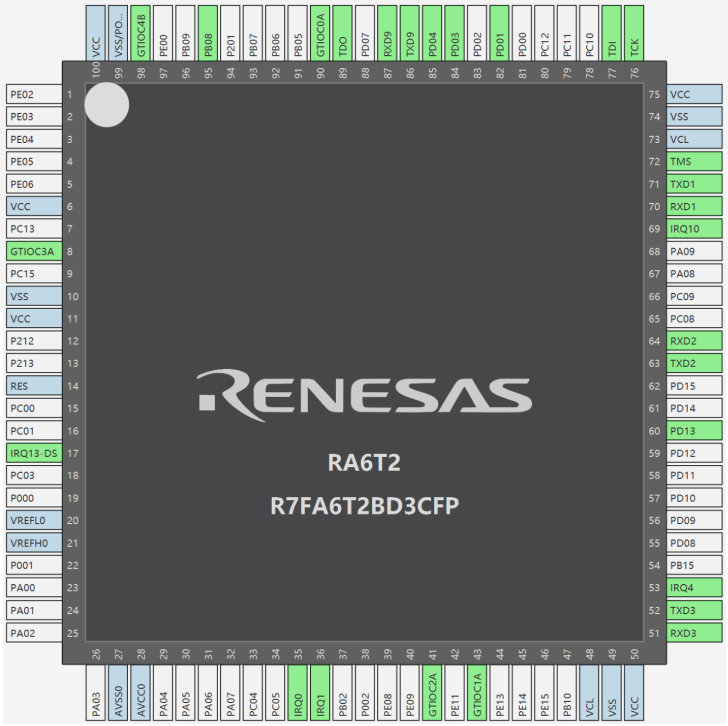The height and width of the screenshot is (726, 728).
Task: Select pin 1 labeled PE02
Action: (34, 95)
